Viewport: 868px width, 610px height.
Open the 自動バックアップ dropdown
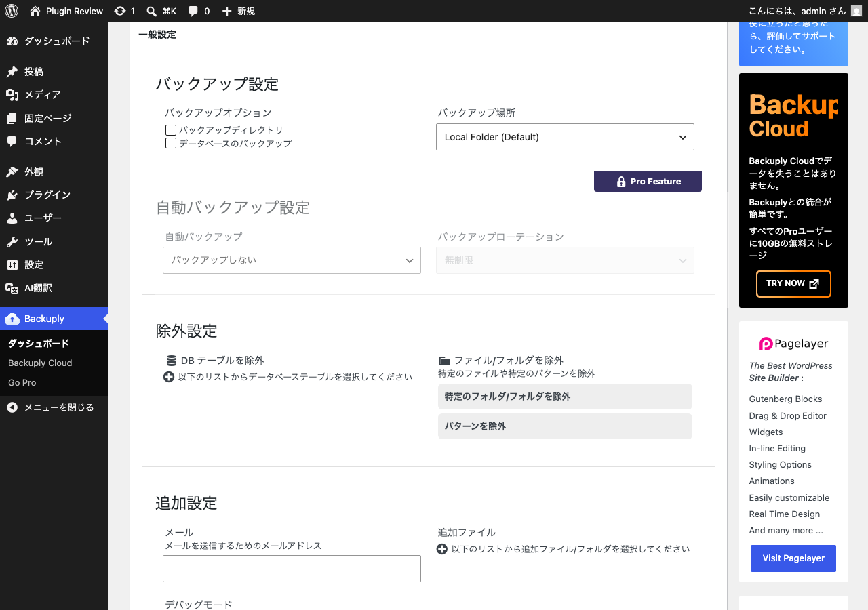(292, 260)
